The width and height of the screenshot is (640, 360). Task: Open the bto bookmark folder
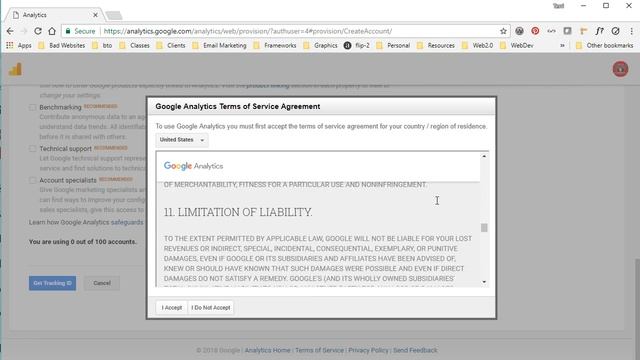pyautogui.click(x=102, y=45)
